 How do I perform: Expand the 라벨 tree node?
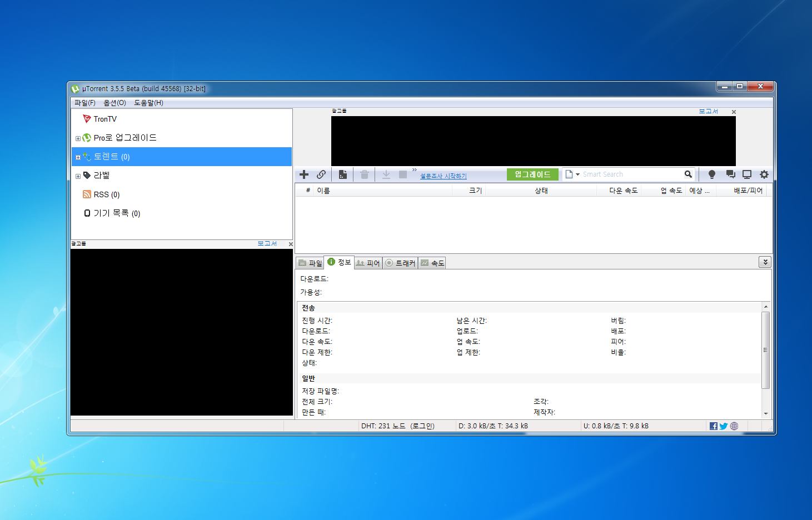click(x=78, y=176)
